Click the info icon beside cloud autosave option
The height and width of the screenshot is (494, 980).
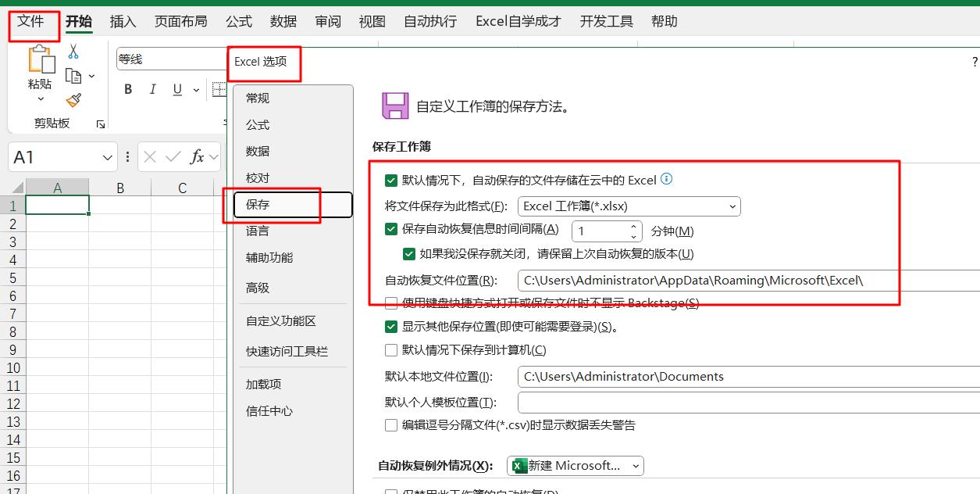(x=666, y=179)
